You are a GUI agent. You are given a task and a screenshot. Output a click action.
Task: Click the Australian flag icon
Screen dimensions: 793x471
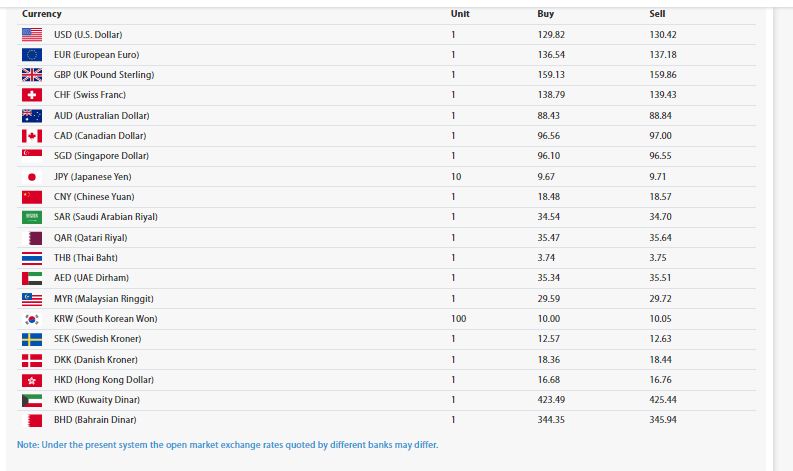coord(32,116)
